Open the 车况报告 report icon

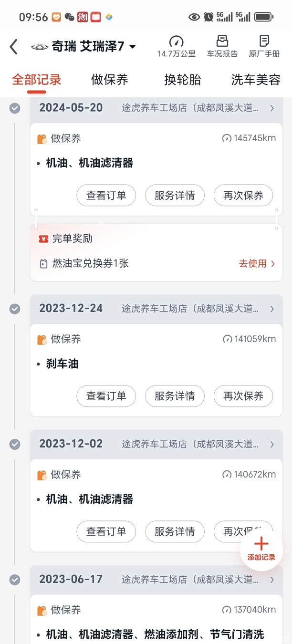222,42
